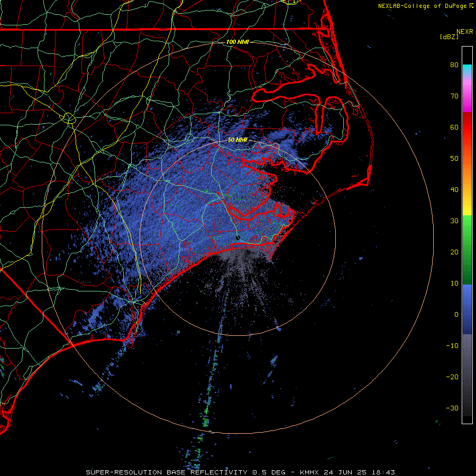Click the yellow segment of the color bar
The image size is (476, 476).
[x=467, y=206]
